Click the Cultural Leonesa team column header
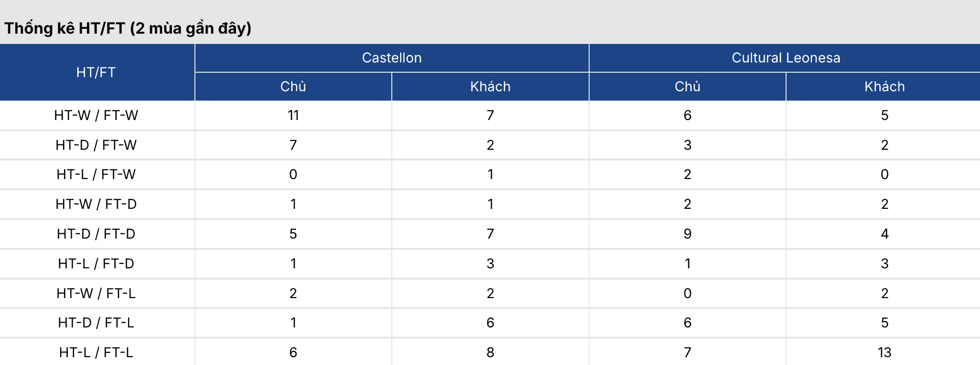 (x=786, y=58)
